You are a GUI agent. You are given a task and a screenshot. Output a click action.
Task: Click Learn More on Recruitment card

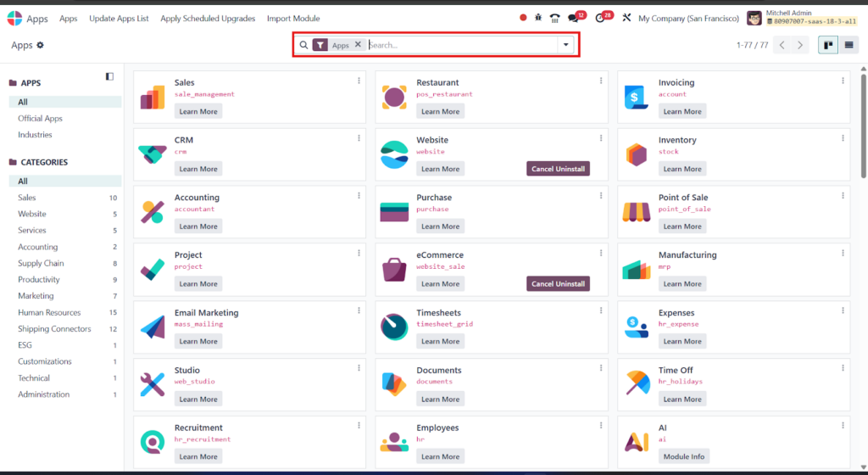coord(198,456)
